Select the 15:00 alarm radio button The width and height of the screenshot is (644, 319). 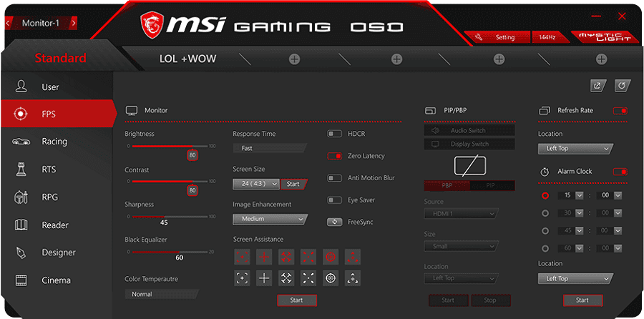(545, 196)
